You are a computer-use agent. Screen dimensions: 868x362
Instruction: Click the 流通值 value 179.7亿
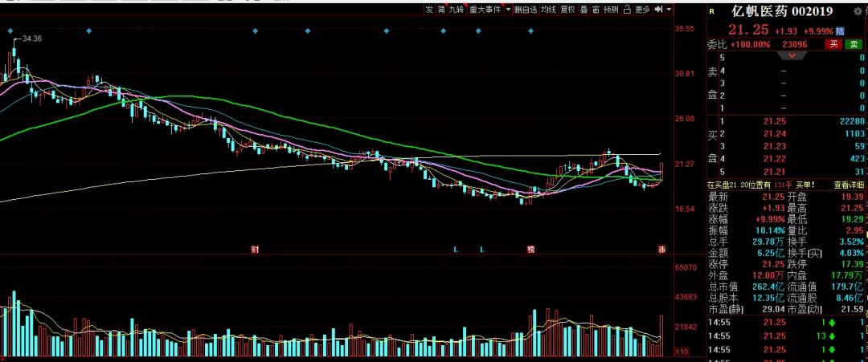tap(847, 287)
